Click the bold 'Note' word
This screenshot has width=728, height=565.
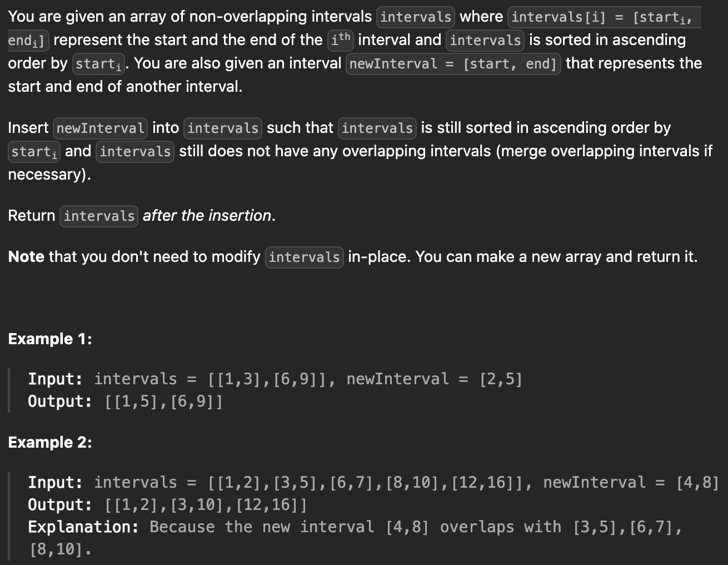(x=26, y=257)
